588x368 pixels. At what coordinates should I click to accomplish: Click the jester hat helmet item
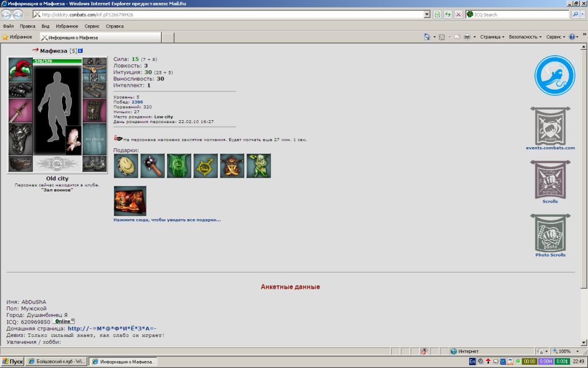click(x=20, y=70)
